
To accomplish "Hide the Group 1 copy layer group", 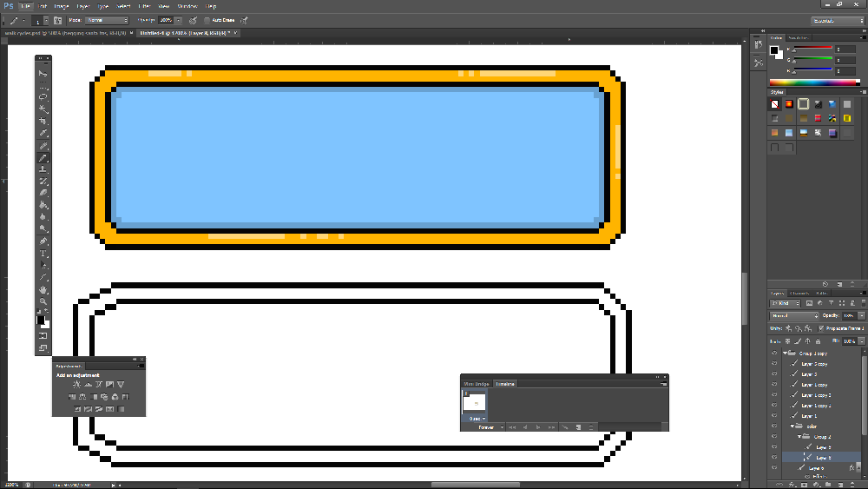I will tap(773, 354).
